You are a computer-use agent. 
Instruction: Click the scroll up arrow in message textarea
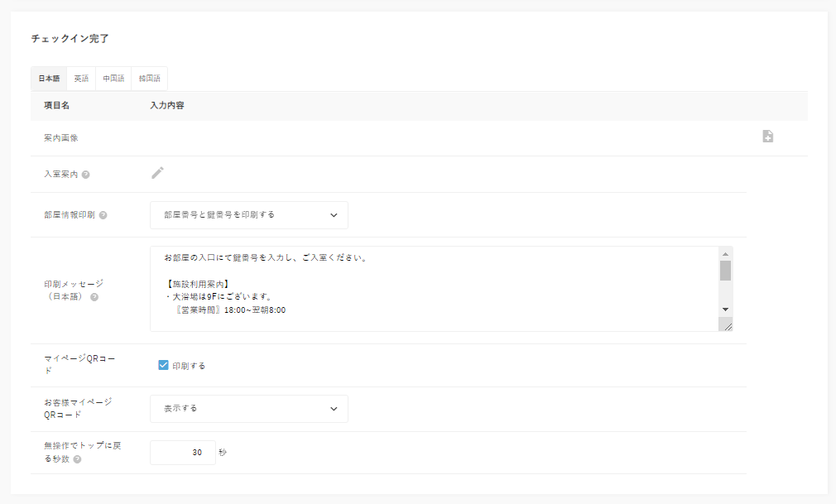pyautogui.click(x=725, y=254)
